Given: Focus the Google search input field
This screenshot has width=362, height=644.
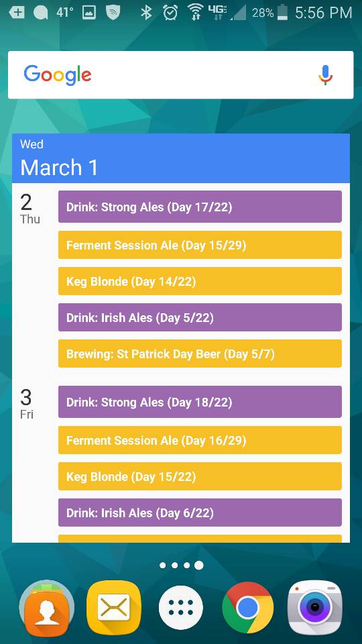Looking at the screenshot, I should coord(180,74).
